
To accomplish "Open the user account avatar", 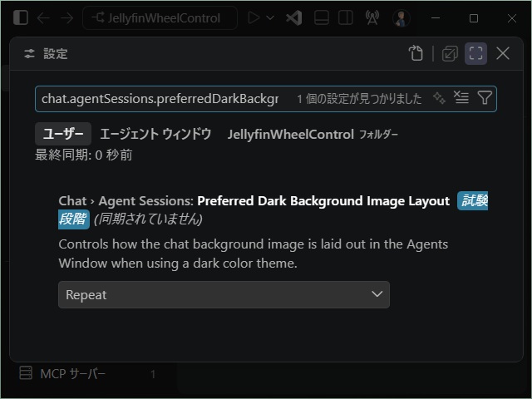I will point(401,18).
